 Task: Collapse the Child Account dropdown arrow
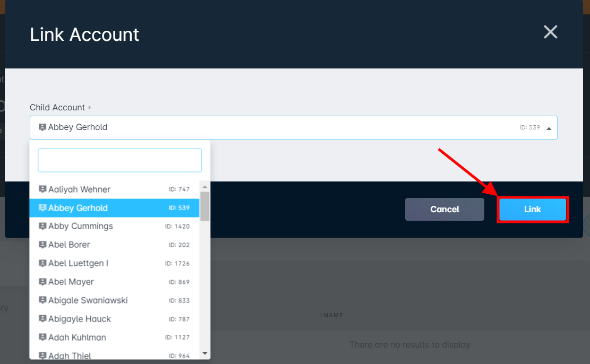(x=549, y=127)
